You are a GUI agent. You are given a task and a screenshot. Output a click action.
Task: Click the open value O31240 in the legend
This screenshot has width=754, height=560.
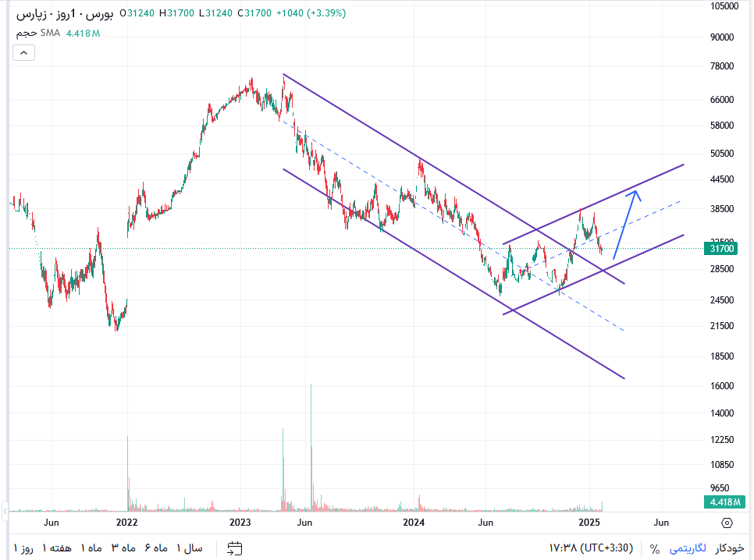pos(137,13)
